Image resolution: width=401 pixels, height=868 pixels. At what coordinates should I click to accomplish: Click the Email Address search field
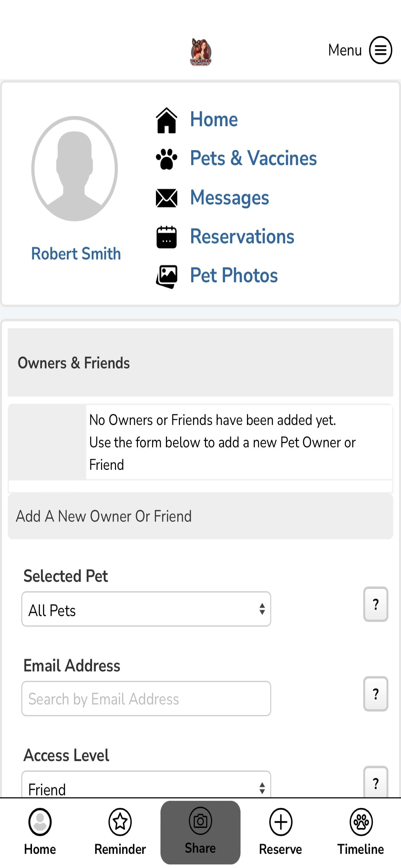point(146,698)
